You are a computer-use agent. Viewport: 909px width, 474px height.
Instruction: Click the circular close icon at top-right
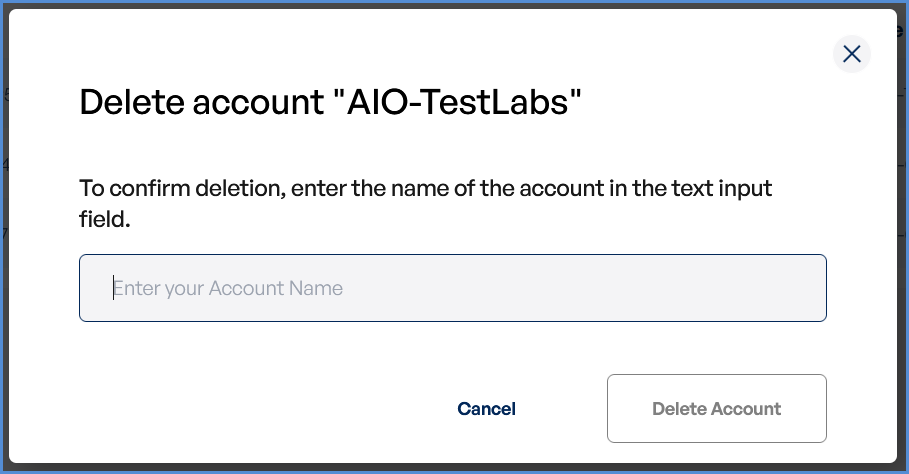click(x=851, y=54)
